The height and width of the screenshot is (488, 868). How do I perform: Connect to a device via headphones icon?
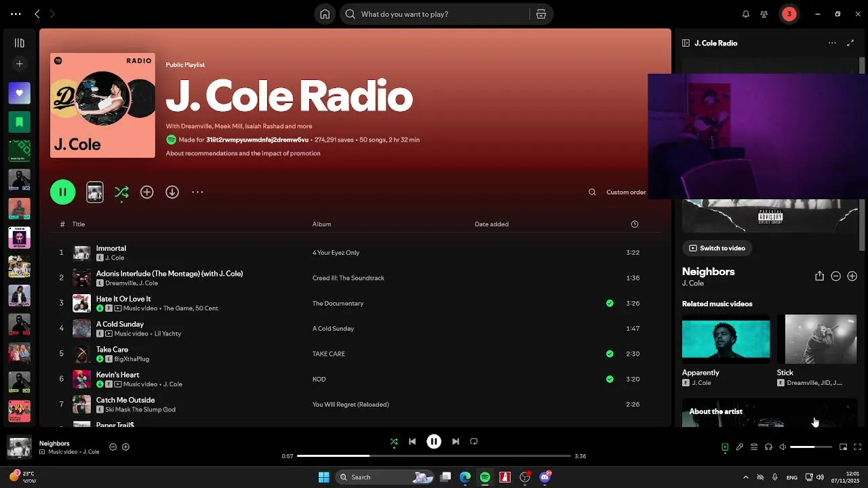click(768, 447)
